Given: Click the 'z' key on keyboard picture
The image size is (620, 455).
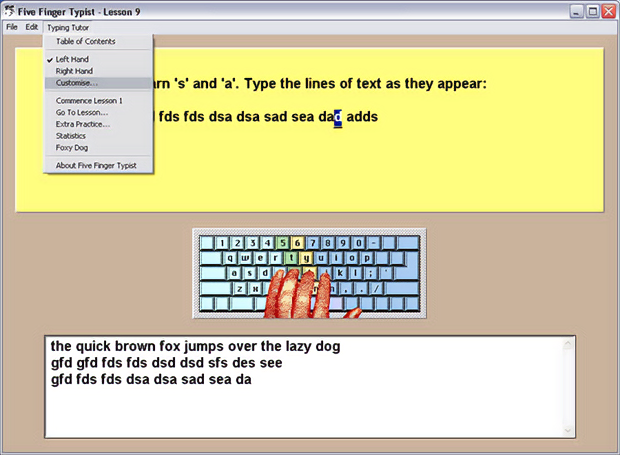Looking at the screenshot, I should 240,288.
